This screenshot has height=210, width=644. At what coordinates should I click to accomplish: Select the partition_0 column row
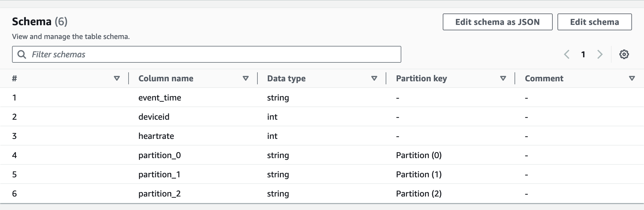pyautogui.click(x=159, y=155)
